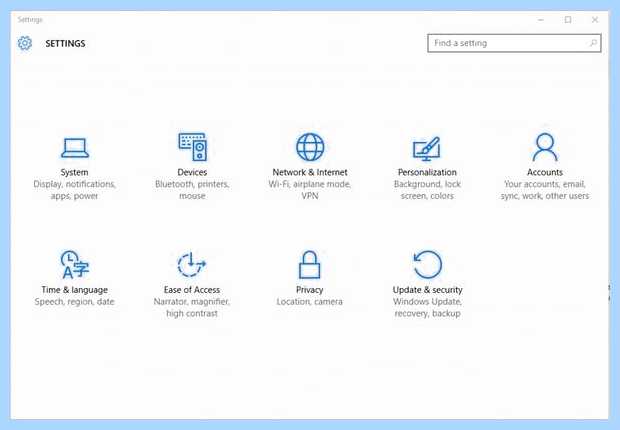The height and width of the screenshot is (430, 620).
Task: Click the Network & Internet title text
Action: [x=310, y=172]
